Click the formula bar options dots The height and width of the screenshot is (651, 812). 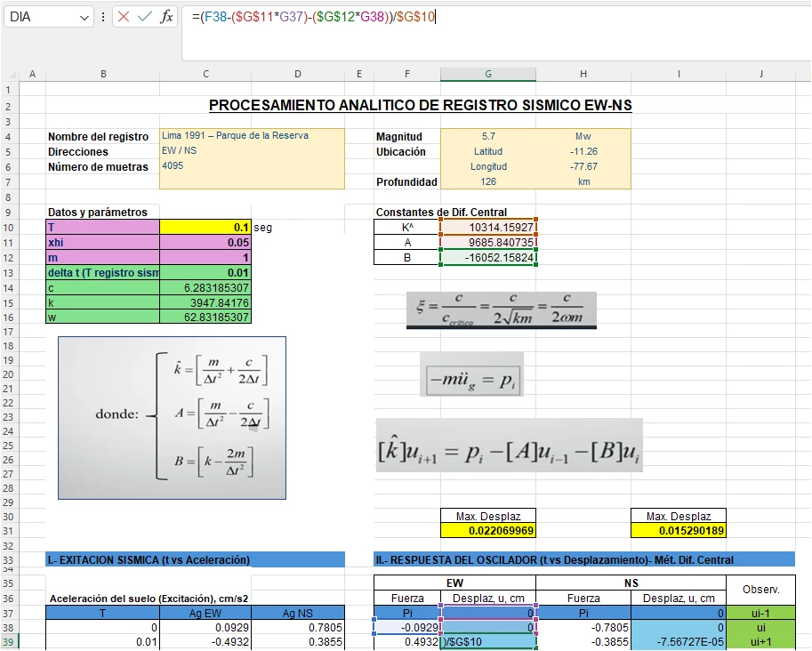103,17
